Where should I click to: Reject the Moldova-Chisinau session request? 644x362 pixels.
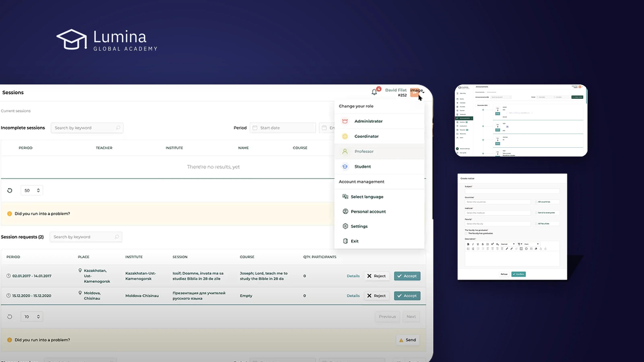coord(377,296)
